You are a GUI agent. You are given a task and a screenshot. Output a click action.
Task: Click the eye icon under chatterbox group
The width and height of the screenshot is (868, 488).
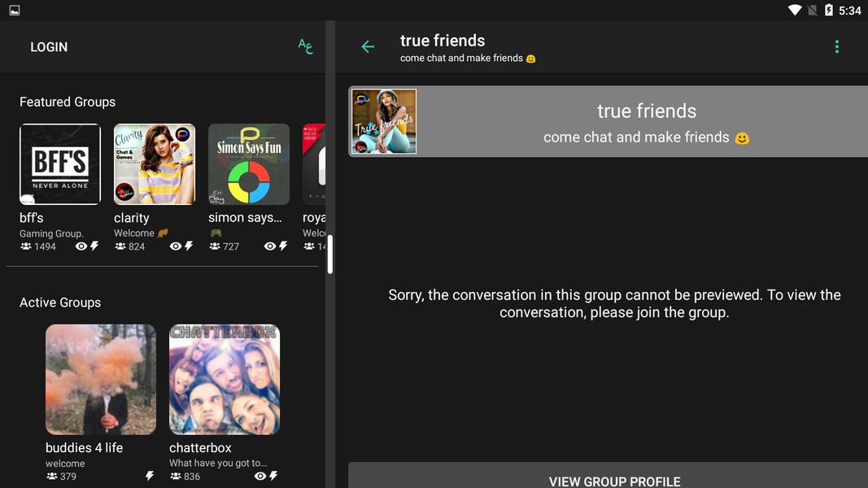[260, 477]
